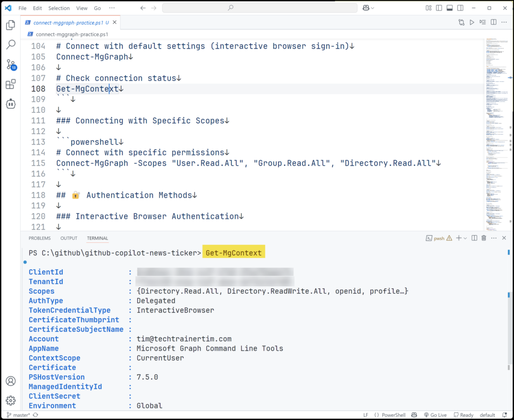Open the Manage gear icon
Image resolution: width=514 pixels, height=420 pixels.
point(11,400)
